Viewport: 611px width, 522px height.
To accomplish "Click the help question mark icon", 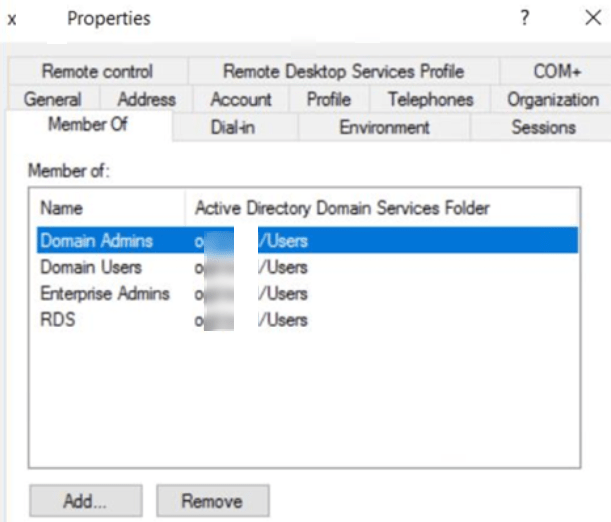I will pos(525,19).
